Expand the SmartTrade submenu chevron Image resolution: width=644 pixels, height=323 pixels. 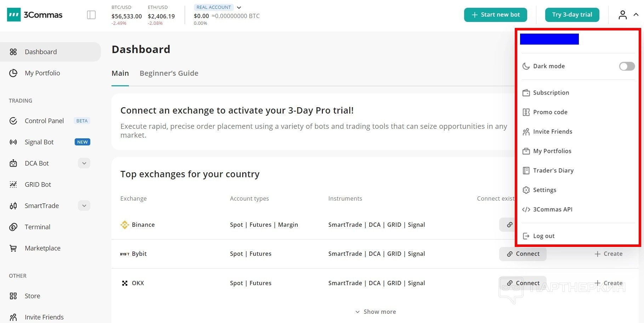point(84,206)
